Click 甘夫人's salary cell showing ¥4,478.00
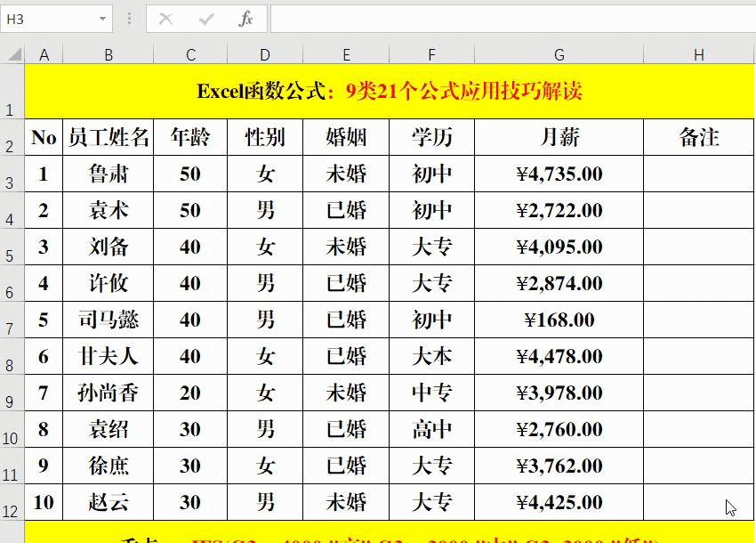 tap(559, 356)
